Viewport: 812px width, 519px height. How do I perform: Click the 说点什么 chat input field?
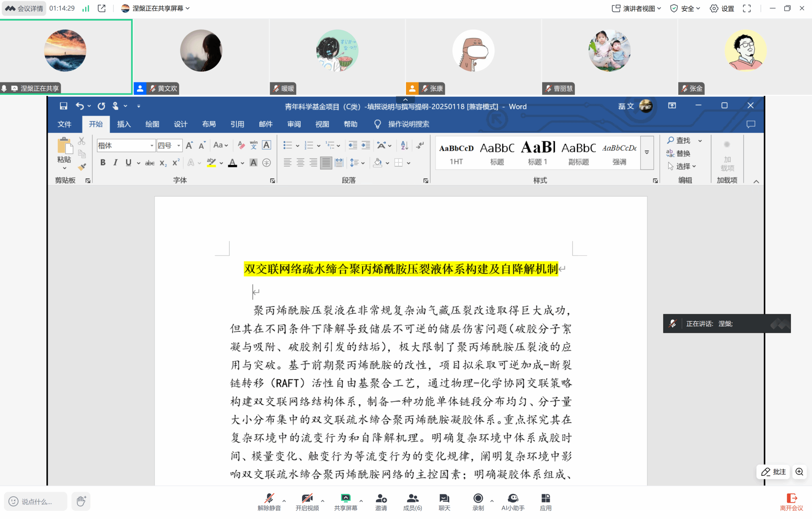(36, 502)
